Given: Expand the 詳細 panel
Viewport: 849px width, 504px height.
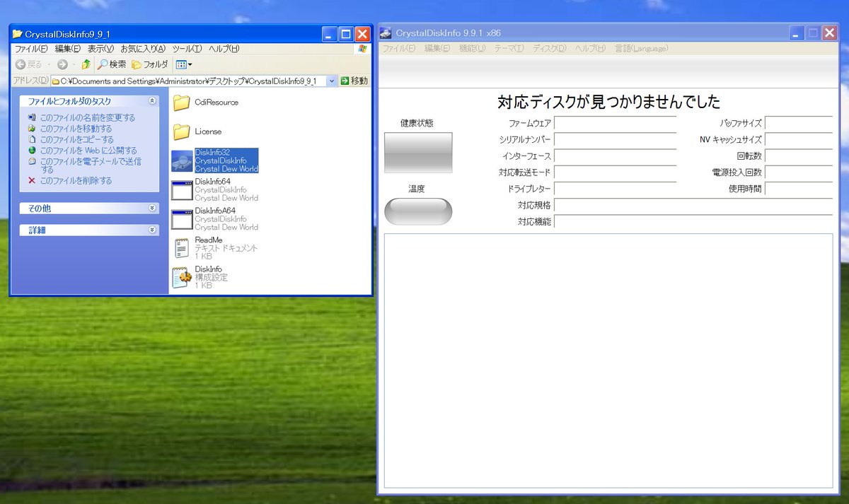Looking at the screenshot, I should click(152, 230).
